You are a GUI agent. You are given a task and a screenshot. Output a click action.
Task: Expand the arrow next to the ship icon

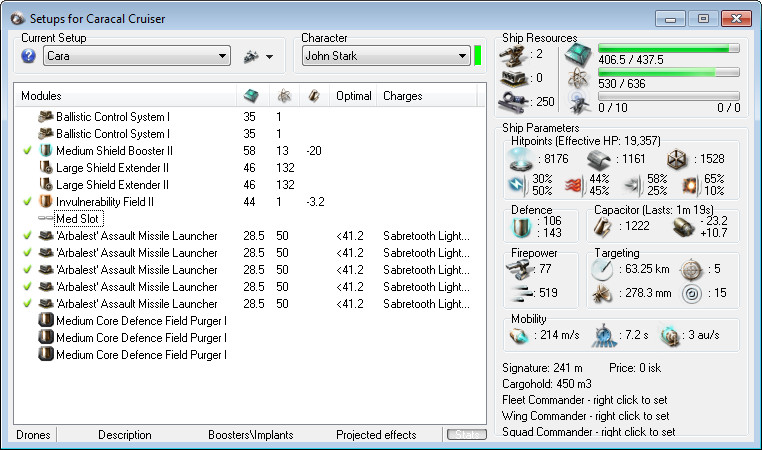pyautogui.click(x=270, y=56)
